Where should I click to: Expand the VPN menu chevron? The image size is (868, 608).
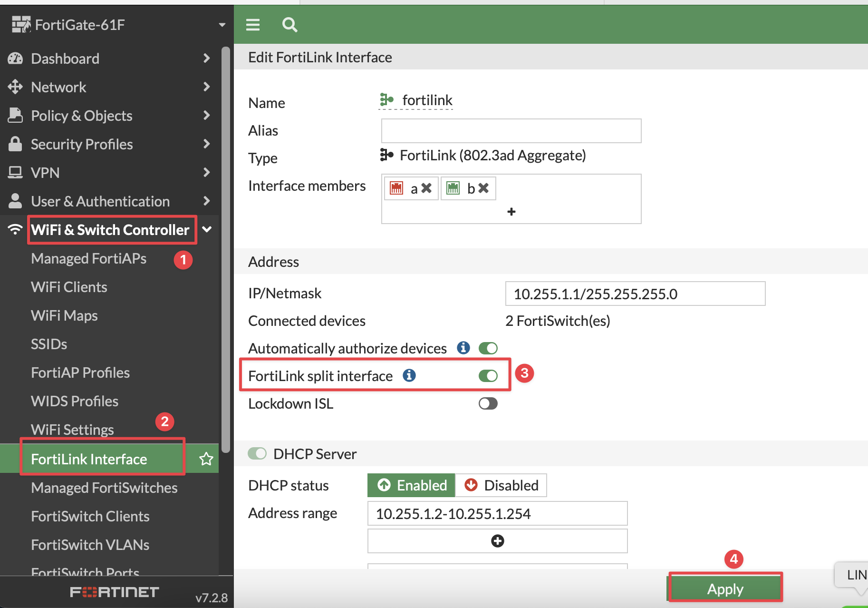(x=206, y=172)
